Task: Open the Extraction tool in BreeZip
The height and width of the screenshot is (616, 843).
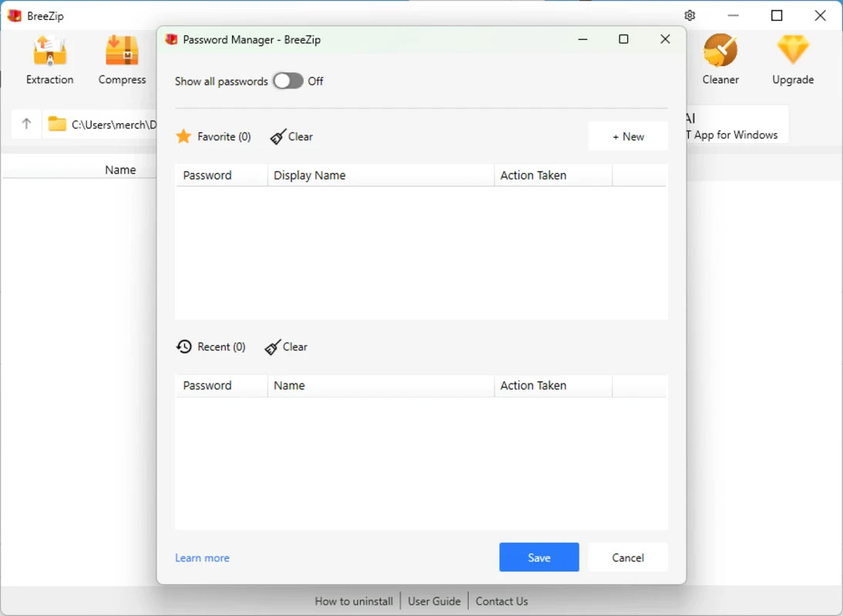Action: 49,59
